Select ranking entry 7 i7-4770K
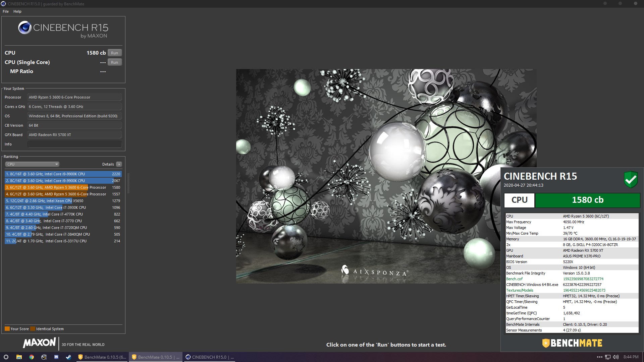Viewport: 644px width, 362px height. [63, 214]
